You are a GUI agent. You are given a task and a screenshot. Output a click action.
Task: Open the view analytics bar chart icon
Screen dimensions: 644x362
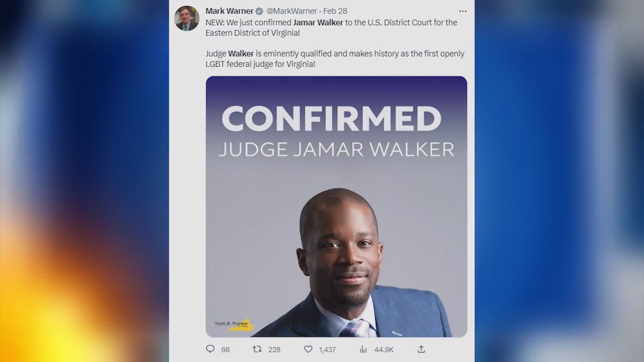pyautogui.click(x=363, y=350)
